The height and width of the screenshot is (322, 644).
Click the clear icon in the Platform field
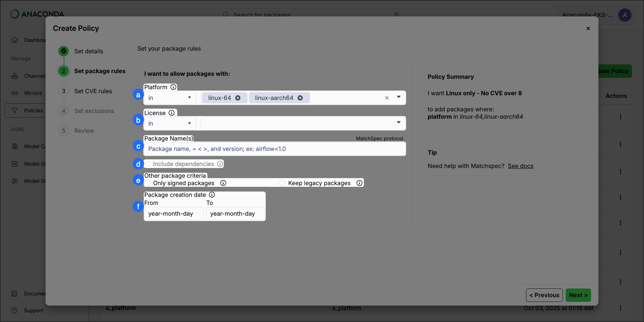point(387,98)
